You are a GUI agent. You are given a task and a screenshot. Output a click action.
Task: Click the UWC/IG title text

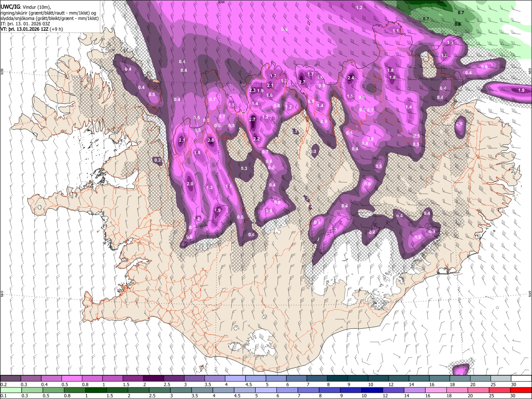10,7
